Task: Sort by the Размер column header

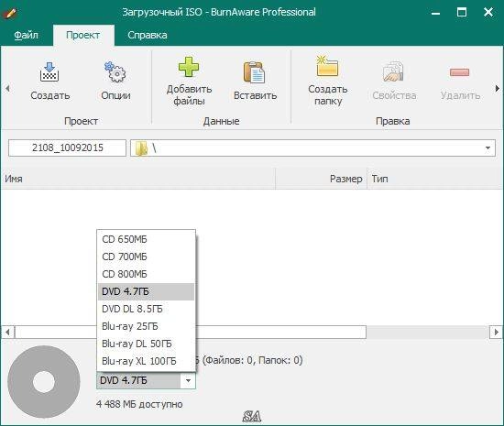Action: (x=321, y=179)
